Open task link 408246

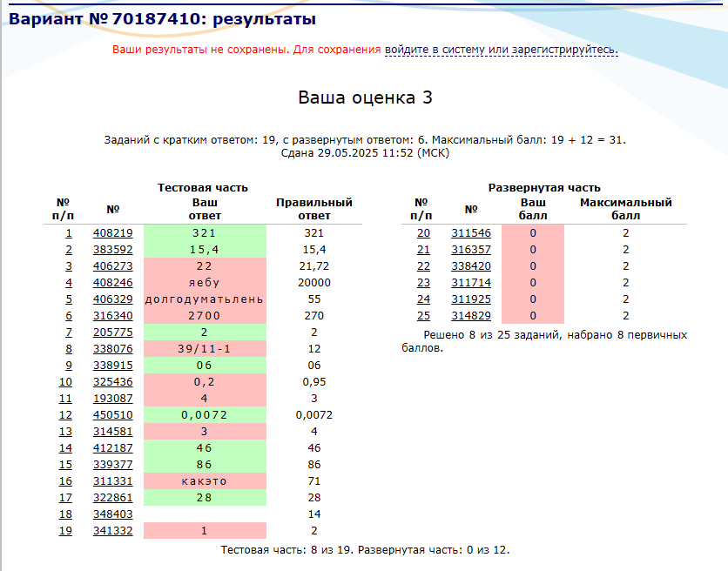(x=113, y=283)
